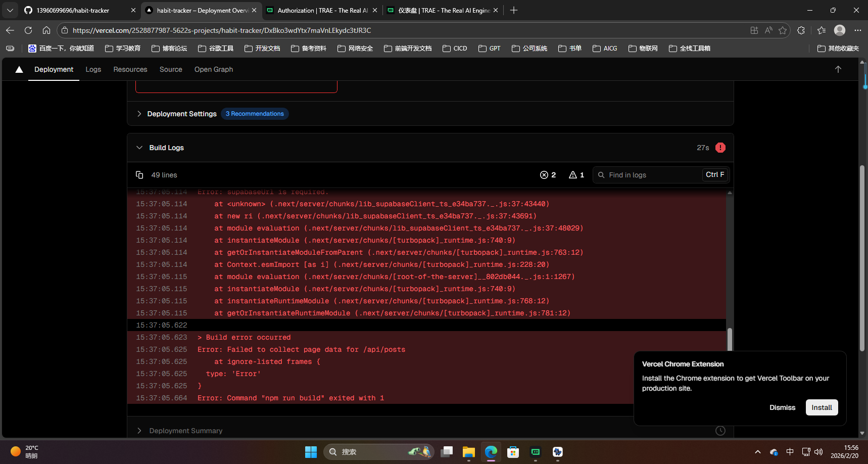Open CICD bookmarks folder
The image size is (868, 464).
[455, 49]
